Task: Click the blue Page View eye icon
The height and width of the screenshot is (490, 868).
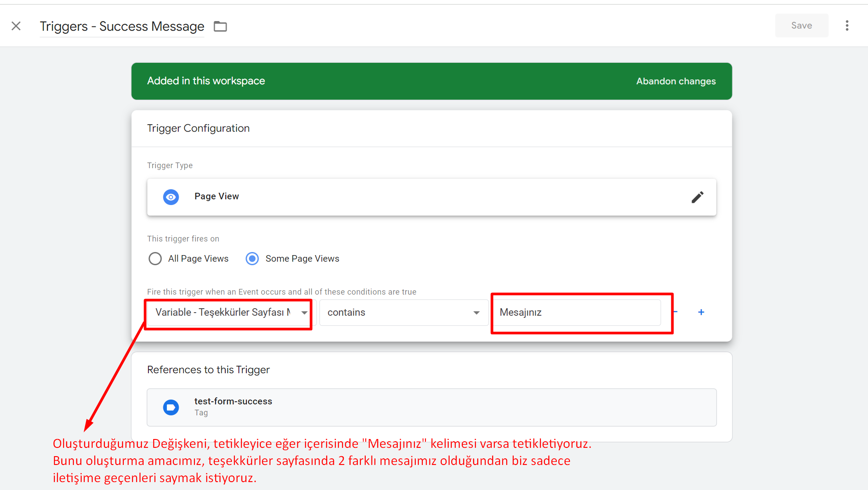Action: pos(171,197)
